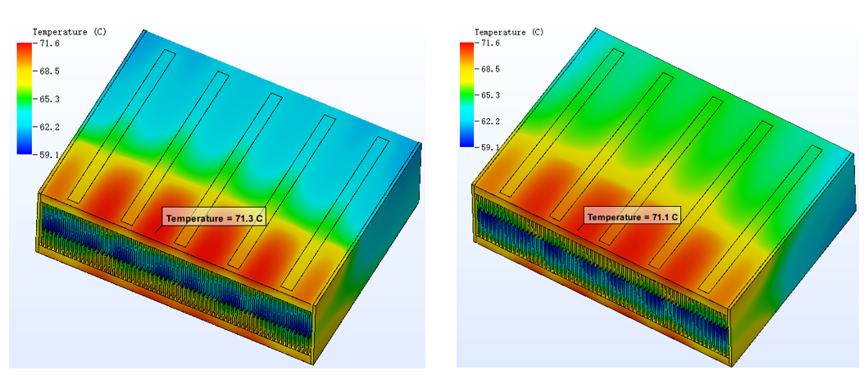Screen dimensions: 868x375
Task: Click the 59.1 value on the right legend
Action: point(489,148)
